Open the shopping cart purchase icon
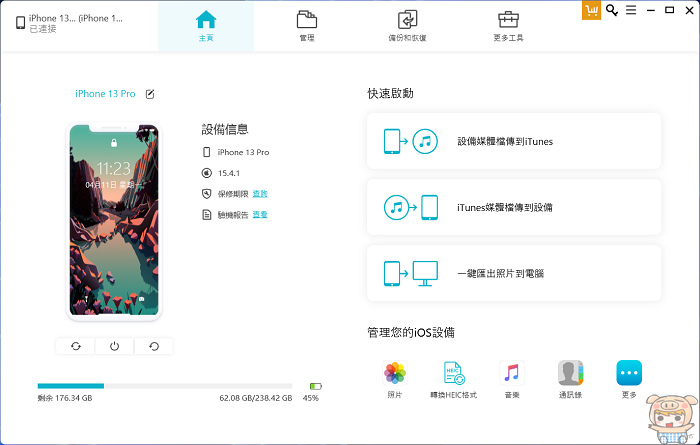The width and height of the screenshot is (700, 445). [x=591, y=9]
